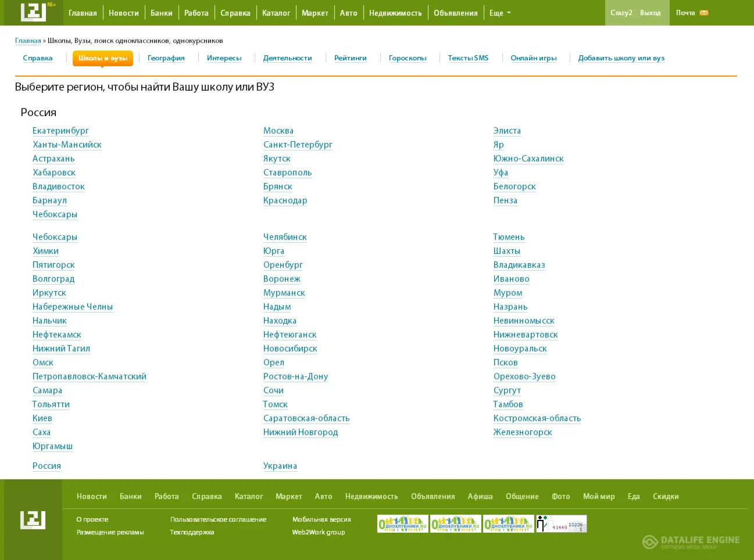The height and width of the screenshot is (560, 754).
Task: Open Добавить школу или вуз link
Action: tap(621, 58)
